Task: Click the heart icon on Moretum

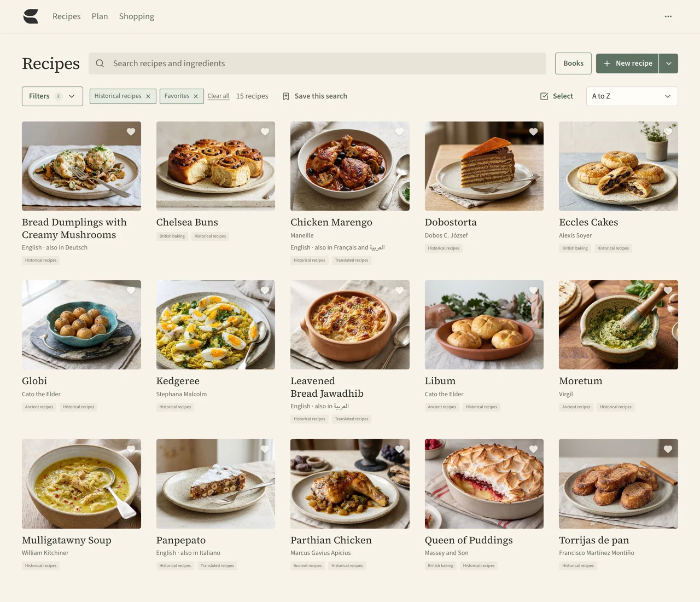Action: click(668, 291)
